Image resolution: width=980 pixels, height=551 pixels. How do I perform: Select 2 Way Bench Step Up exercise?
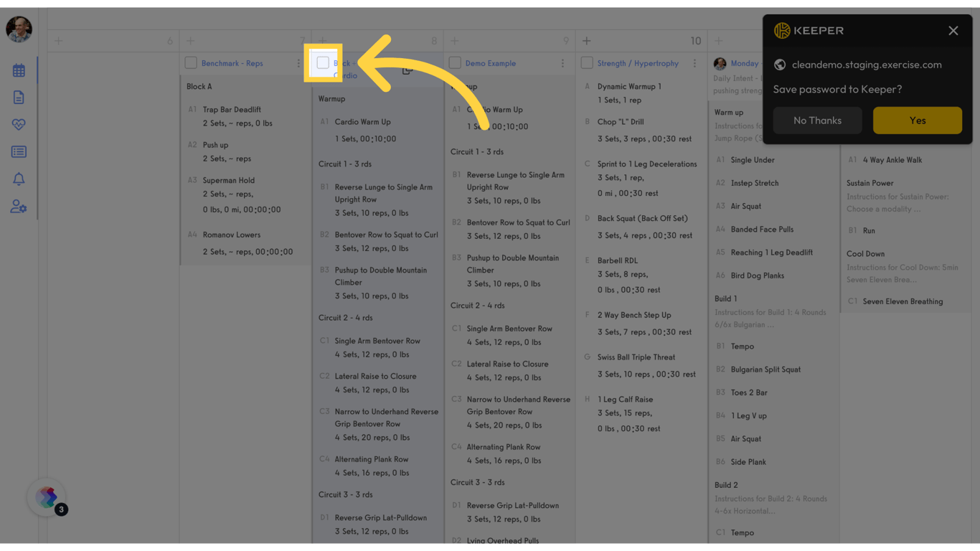point(634,315)
